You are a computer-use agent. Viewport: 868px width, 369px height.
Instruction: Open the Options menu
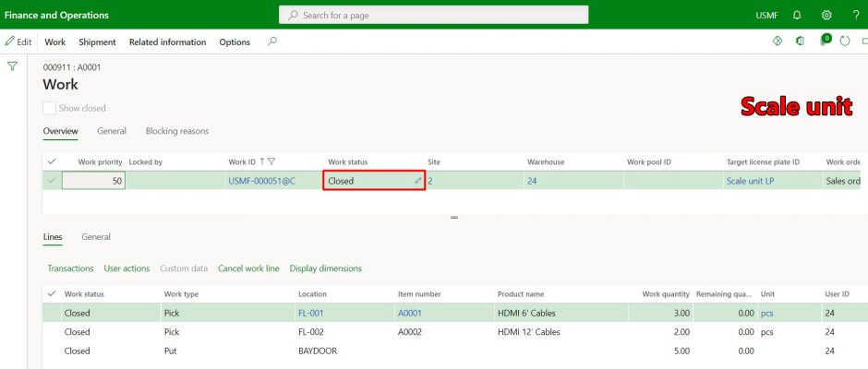pos(235,42)
